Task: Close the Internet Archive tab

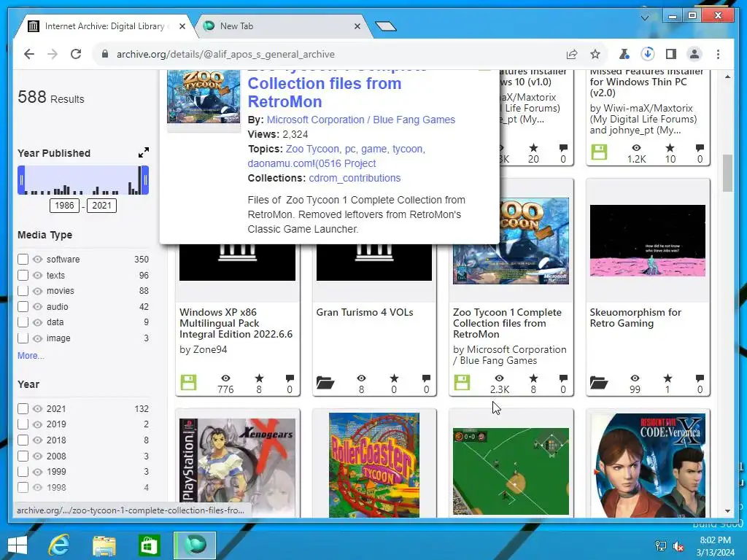Action: click(x=182, y=27)
